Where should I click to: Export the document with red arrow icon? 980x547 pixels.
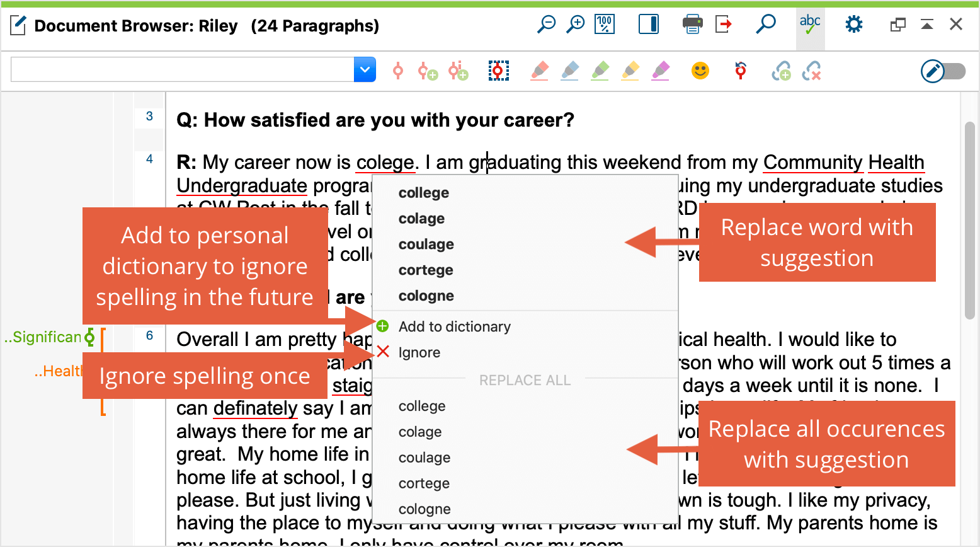(x=724, y=25)
